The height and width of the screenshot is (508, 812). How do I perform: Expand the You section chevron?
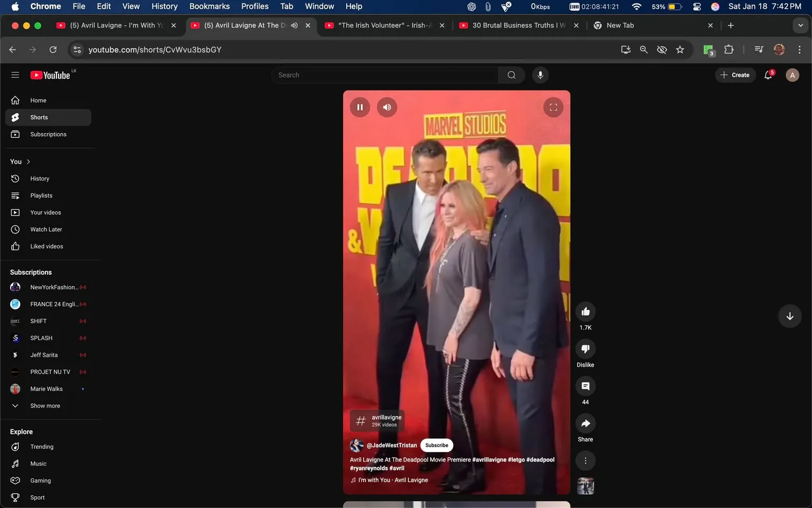coord(28,162)
